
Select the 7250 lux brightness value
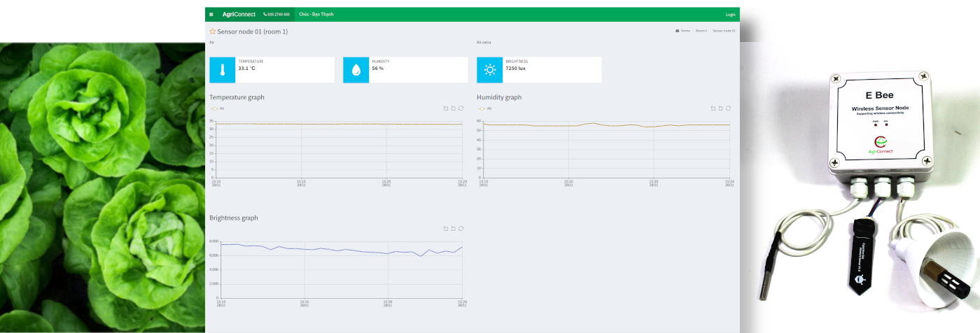tap(516, 69)
